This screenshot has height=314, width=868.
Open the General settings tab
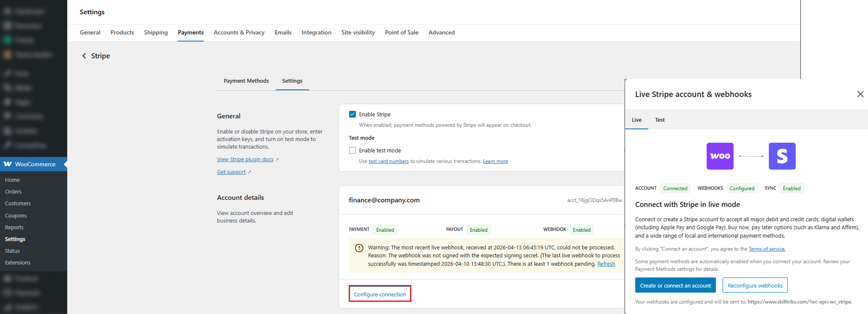(x=90, y=32)
